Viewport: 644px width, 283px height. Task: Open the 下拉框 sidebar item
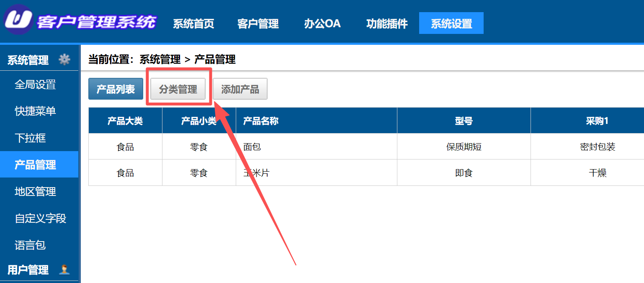[30, 138]
